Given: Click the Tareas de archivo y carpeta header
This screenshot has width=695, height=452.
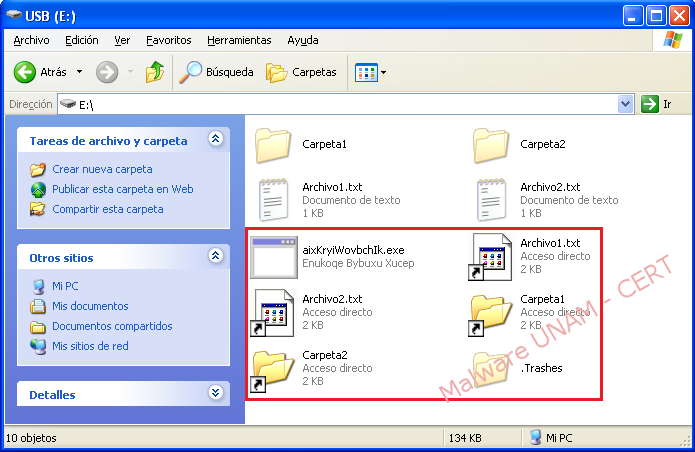Looking at the screenshot, I should [109, 141].
